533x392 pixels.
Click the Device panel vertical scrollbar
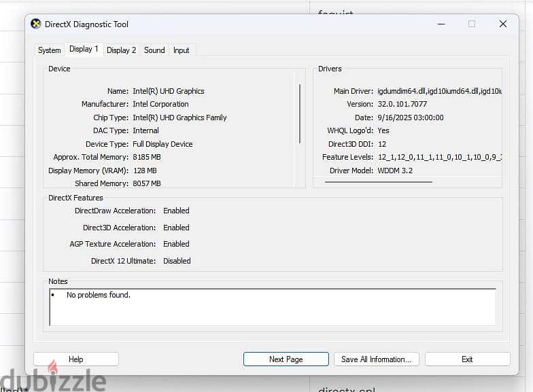300,114
